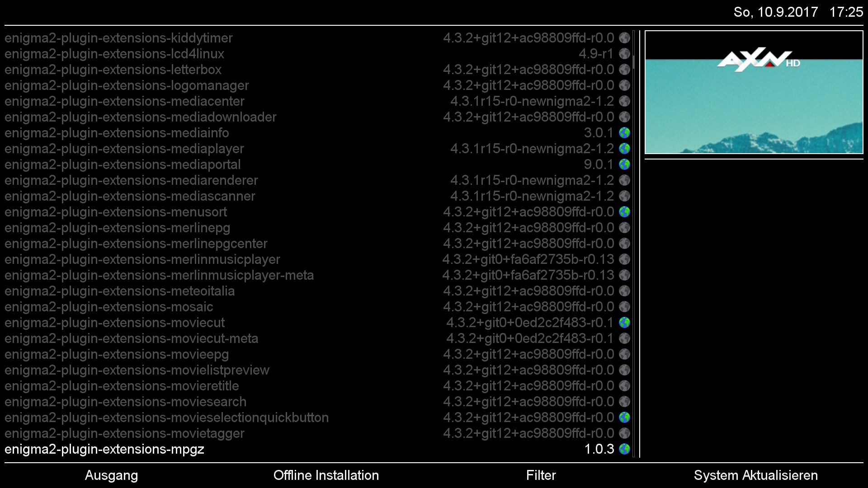Click the colored globe icon for moviecut
868x488 pixels.
click(x=624, y=323)
